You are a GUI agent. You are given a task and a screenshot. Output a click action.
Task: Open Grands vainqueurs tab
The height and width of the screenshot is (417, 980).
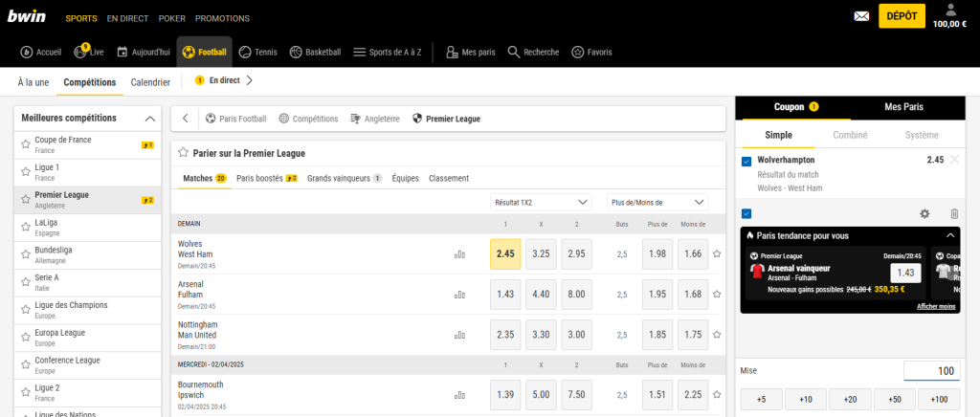[345, 178]
